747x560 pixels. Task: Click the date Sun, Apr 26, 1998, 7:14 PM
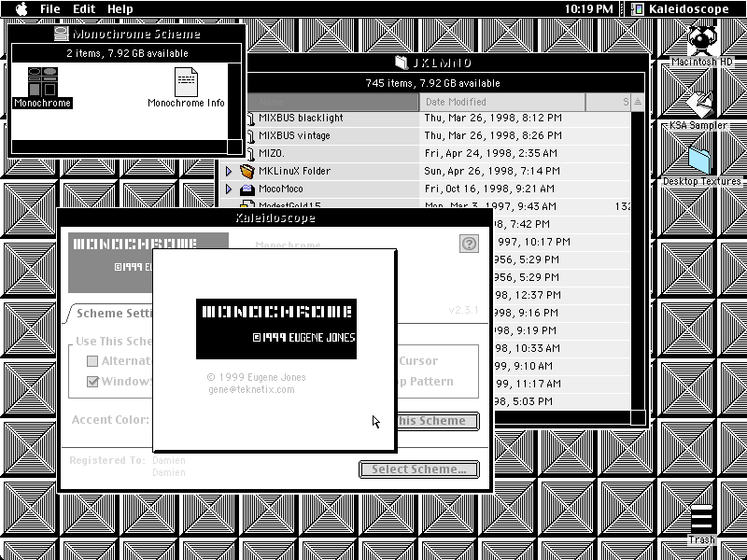point(493,171)
